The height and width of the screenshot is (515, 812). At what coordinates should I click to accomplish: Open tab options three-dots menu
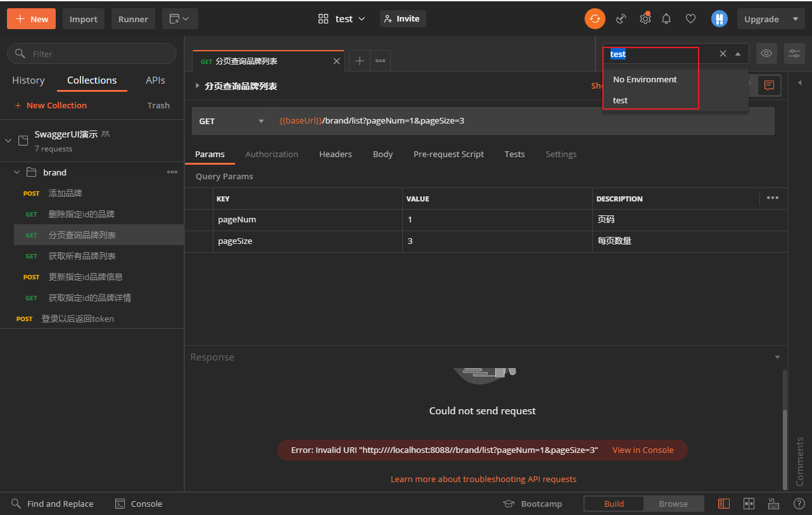380,61
